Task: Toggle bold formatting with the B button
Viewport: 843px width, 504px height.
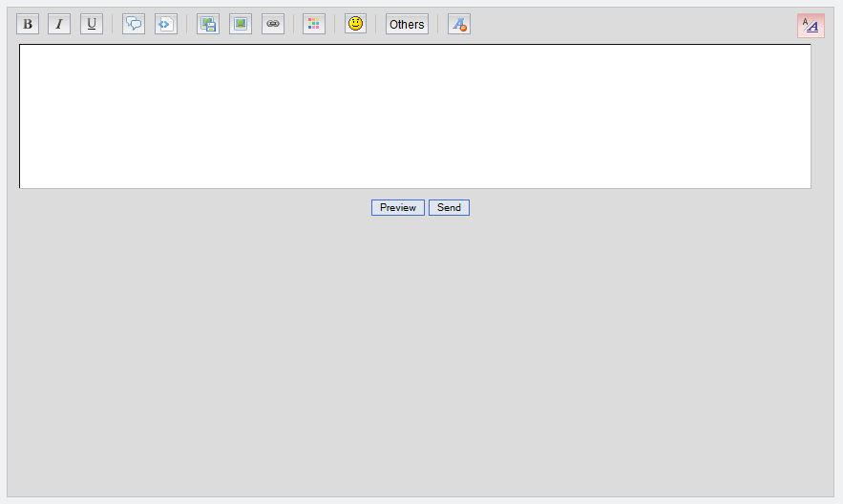Action: tap(28, 24)
